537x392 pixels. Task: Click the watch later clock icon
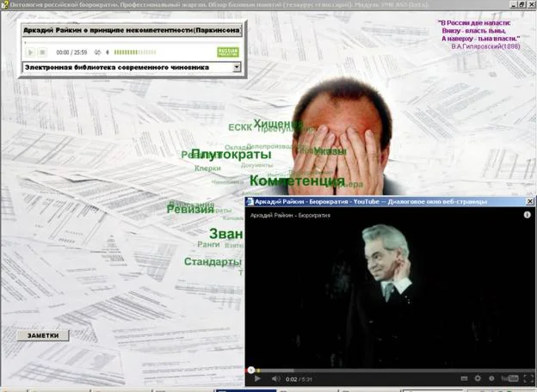[x=491, y=378]
